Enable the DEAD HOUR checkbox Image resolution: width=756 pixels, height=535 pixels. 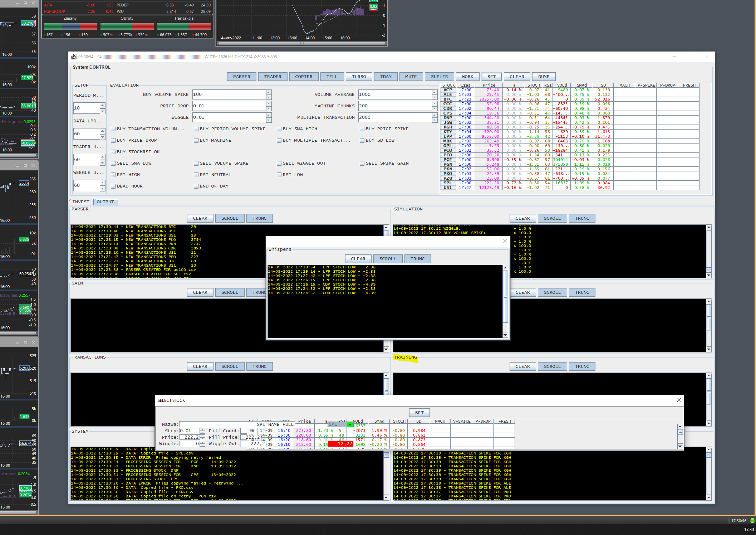tap(113, 186)
